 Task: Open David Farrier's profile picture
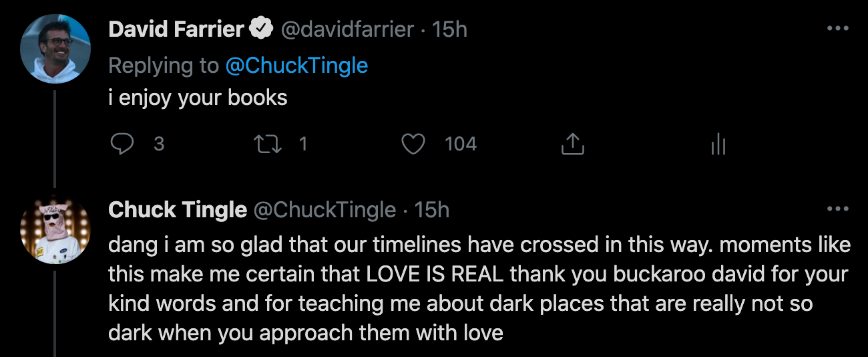pos(55,49)
